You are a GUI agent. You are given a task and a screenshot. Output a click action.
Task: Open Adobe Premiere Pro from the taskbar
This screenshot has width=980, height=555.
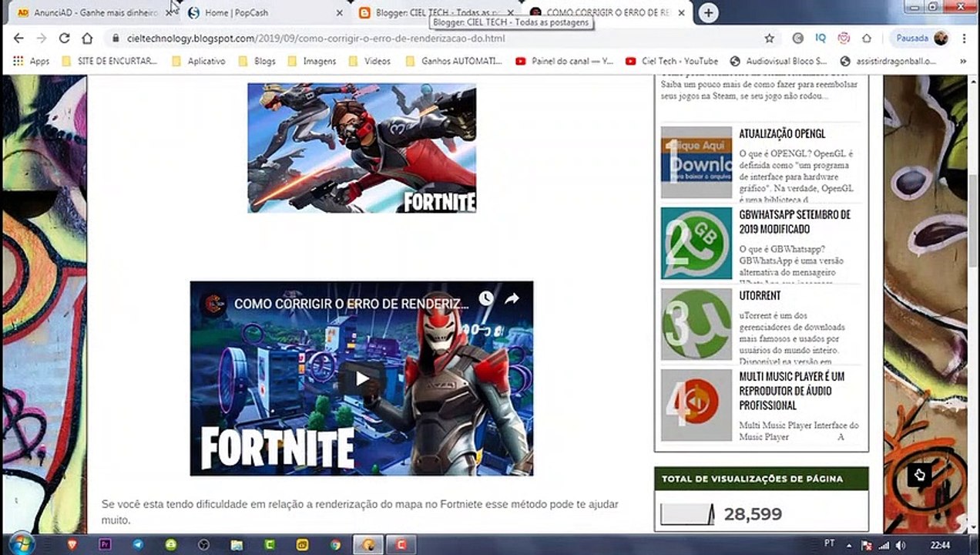pyautogui.click(x=106, y=544)
